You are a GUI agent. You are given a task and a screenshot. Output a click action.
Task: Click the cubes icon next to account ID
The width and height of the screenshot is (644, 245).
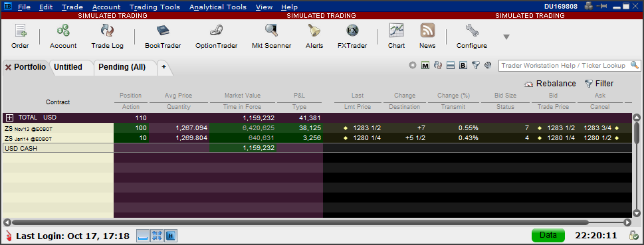pyautogui.click(x=590, y=7)
